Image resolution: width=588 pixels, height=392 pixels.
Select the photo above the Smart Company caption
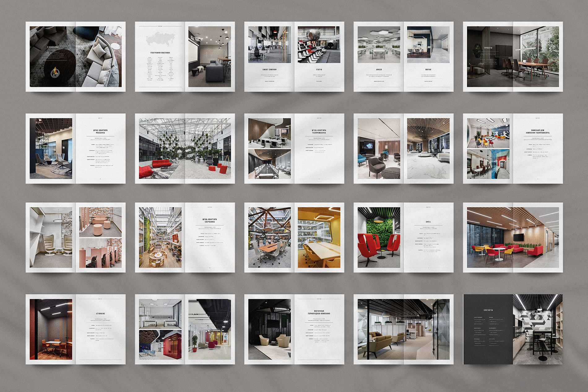tap(270, 45)
